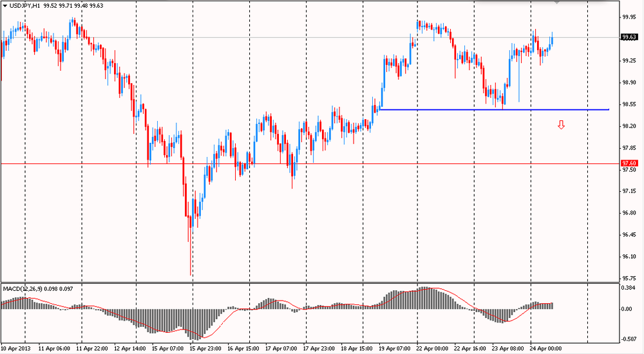Click the USDJPY,H1 symbol title
This screenshot has height=354, width=644.
click(24, 6)
